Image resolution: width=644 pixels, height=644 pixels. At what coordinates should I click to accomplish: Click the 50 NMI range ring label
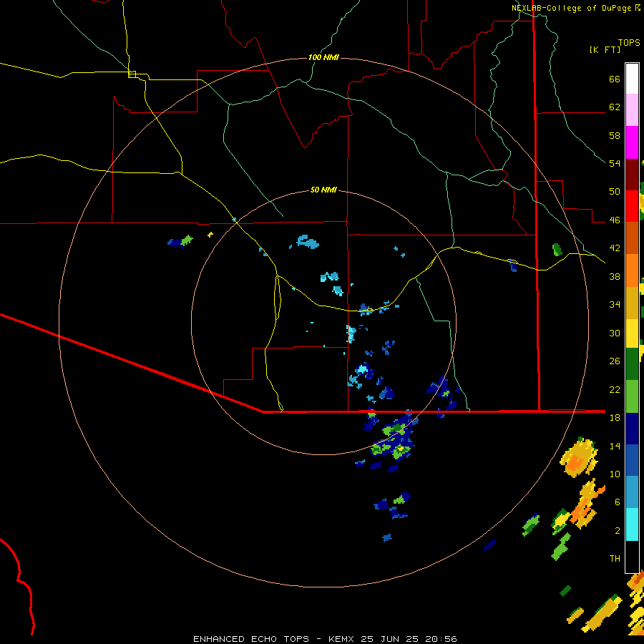click(x=323, y=190)
